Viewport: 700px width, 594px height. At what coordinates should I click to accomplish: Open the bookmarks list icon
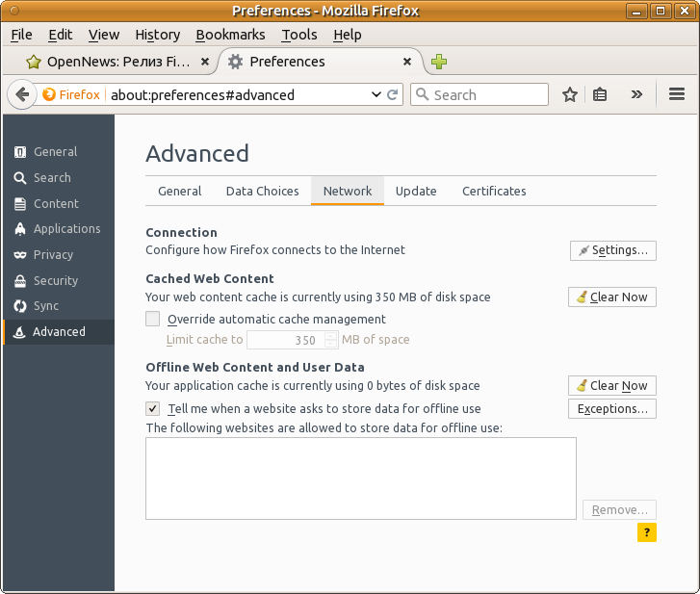pos(600,94)
